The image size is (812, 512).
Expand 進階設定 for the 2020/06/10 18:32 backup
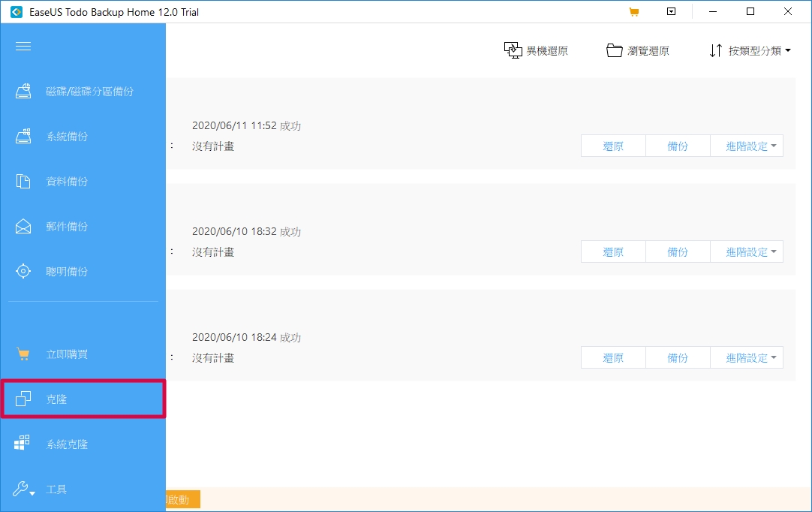pos(747,251)
